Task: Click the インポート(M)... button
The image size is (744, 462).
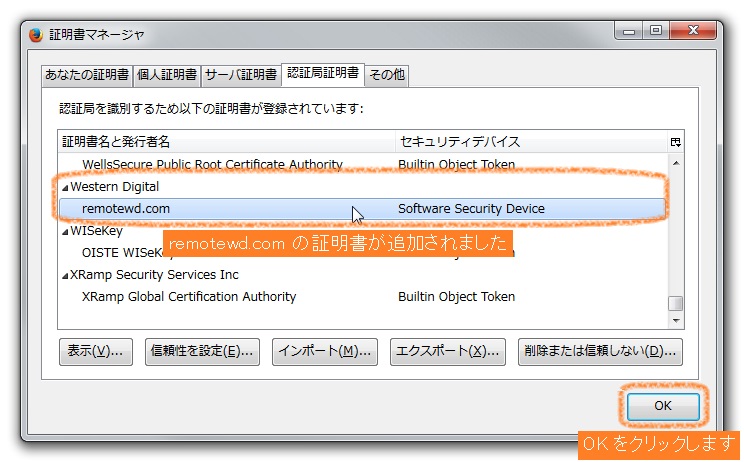Action: tap(325, 351)
